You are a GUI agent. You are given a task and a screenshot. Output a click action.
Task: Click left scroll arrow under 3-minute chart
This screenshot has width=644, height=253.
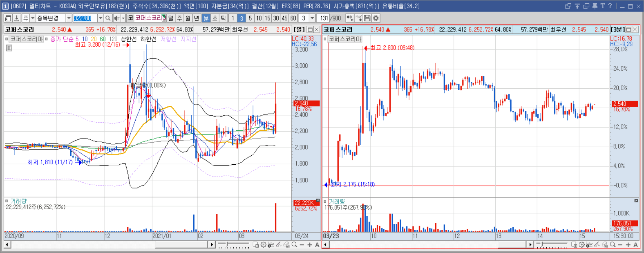click(x=326, y=245)
